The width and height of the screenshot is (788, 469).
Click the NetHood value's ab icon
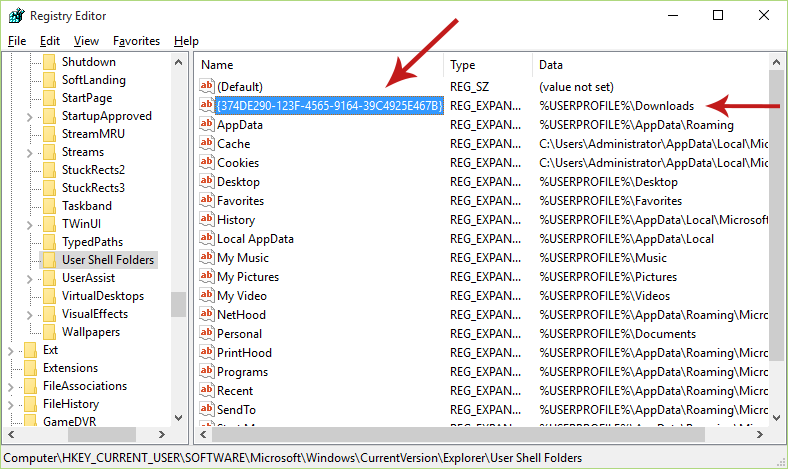(207, 314)
